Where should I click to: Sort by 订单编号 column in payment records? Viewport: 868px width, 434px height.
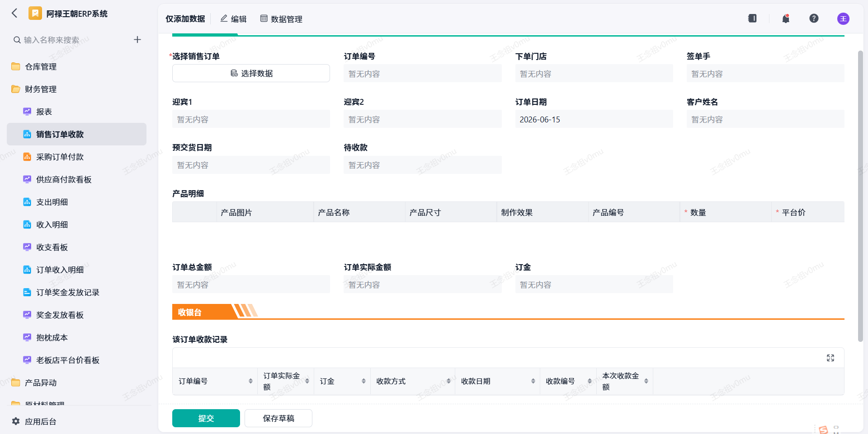click(250, 381)
